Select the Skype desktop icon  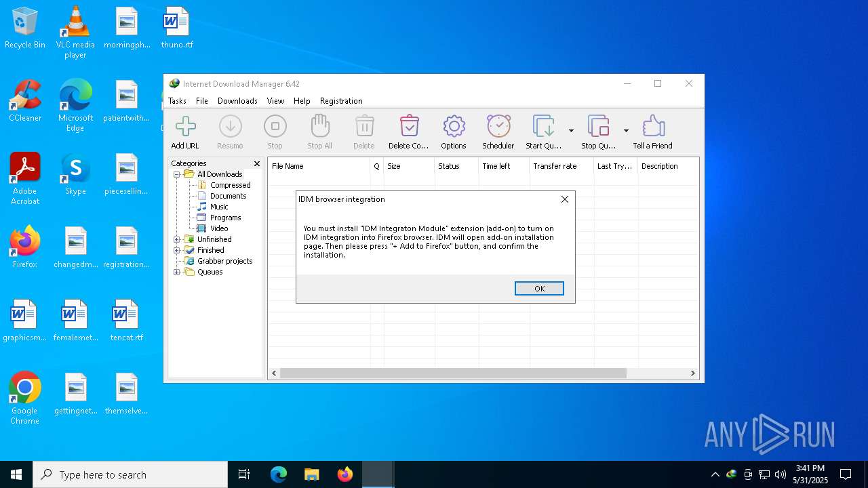[x=75, y=175]
